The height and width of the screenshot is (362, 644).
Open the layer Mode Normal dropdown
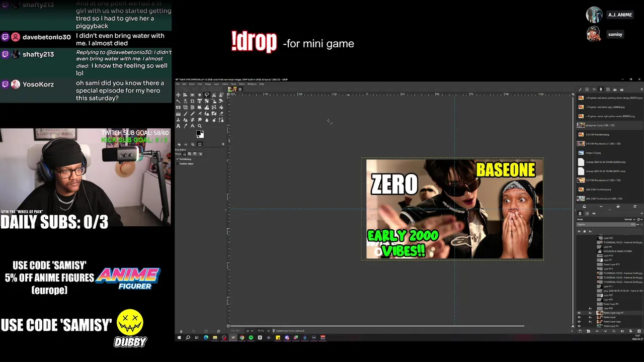pos(630,219)
